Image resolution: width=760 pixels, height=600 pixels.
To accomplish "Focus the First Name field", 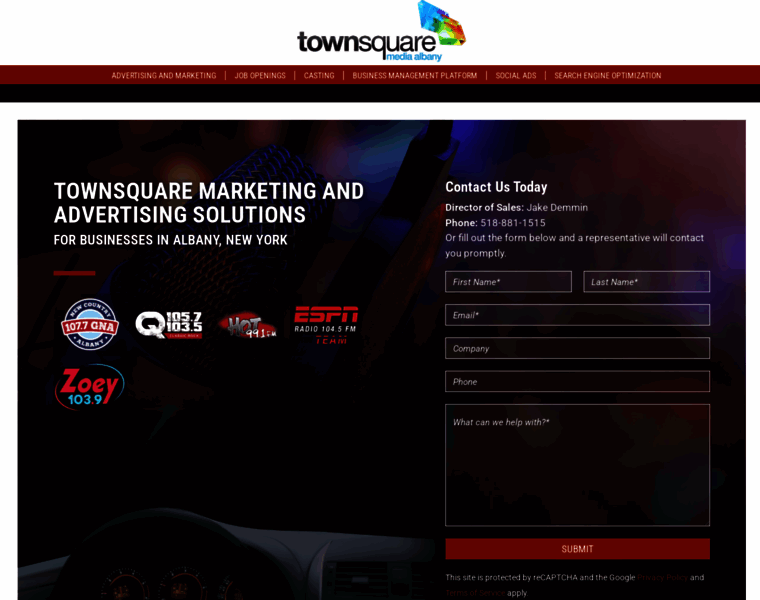I will pyautogui.click(x=508, y=282).
